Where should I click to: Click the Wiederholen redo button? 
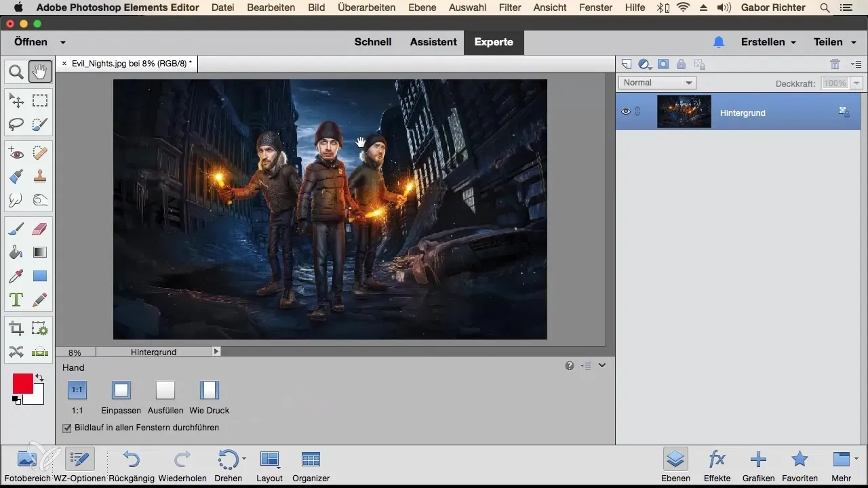(182, 464)
